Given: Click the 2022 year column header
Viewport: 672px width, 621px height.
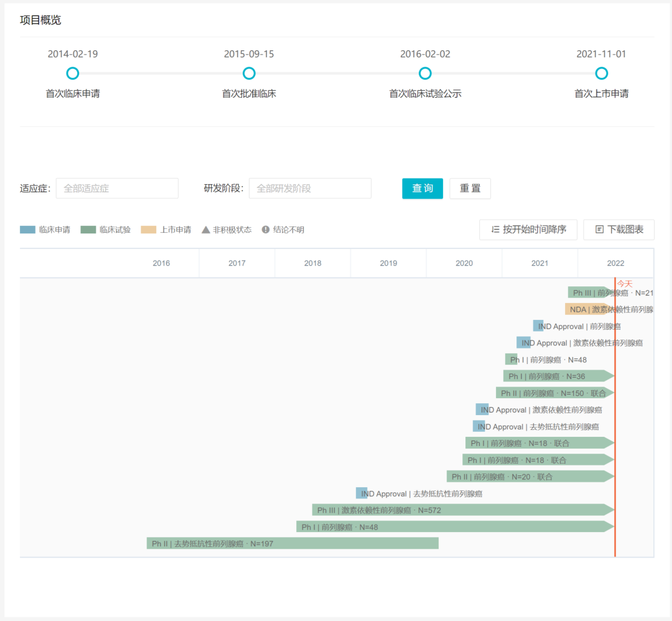Looking at the screenshot, I should pyautogui.click(x=615, y=263).
